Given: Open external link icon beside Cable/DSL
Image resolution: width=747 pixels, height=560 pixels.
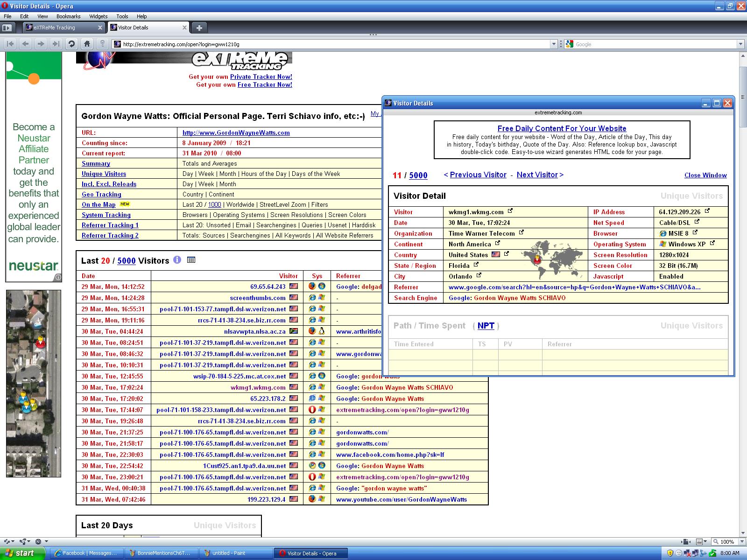Looking at the screenshot, I should click(697, 222).
